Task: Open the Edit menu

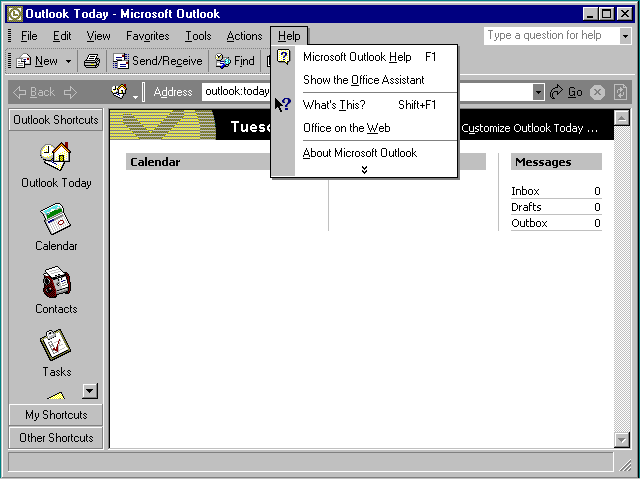Action: pyautogui.click(x=62, y=36)
